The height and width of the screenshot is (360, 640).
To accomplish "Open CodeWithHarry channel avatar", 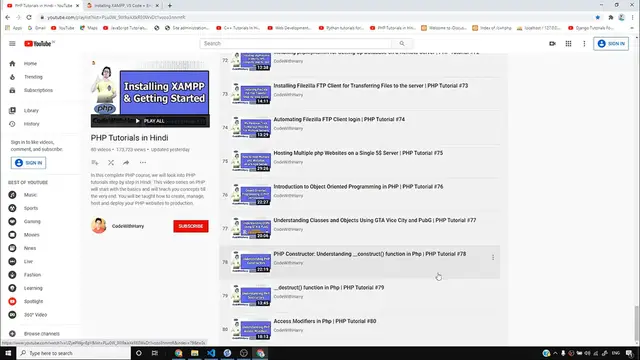I will tap(99, 226).
